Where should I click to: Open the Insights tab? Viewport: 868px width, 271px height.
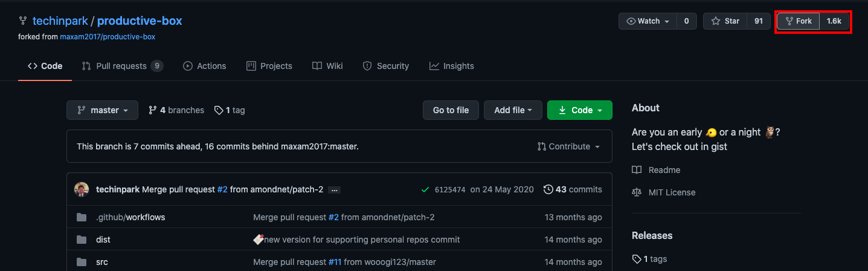[x=452, y=66]
